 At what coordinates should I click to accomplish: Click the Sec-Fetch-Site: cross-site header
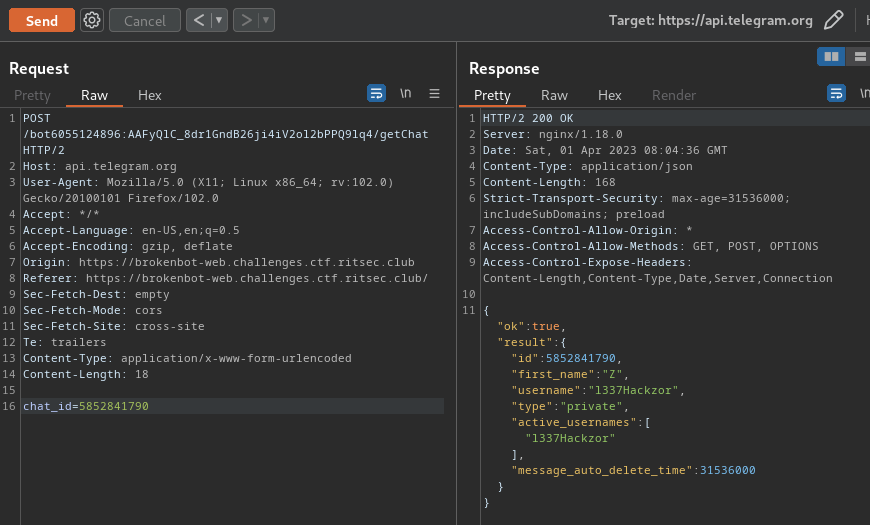[114, 326]
